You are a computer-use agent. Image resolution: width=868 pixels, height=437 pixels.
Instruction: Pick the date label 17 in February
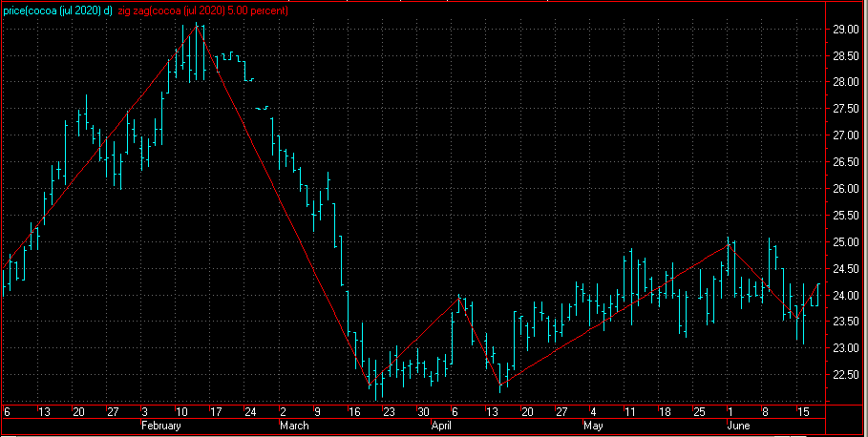216,412
